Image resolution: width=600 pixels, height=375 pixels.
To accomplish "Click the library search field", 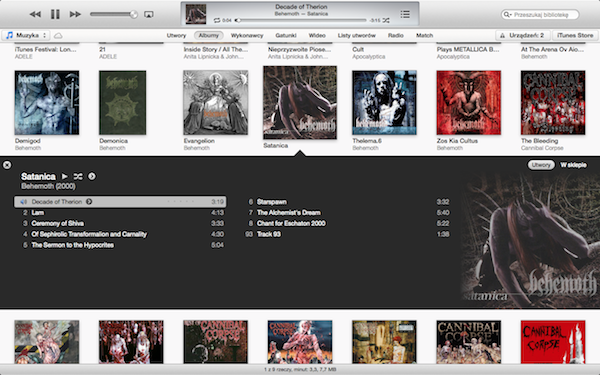I will [540, 15].
